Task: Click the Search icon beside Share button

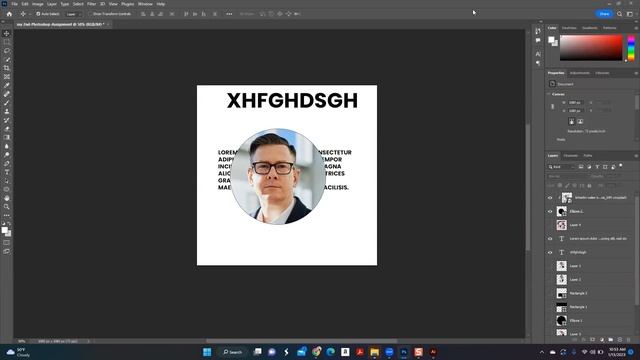Action: click(x=619, y=14)
